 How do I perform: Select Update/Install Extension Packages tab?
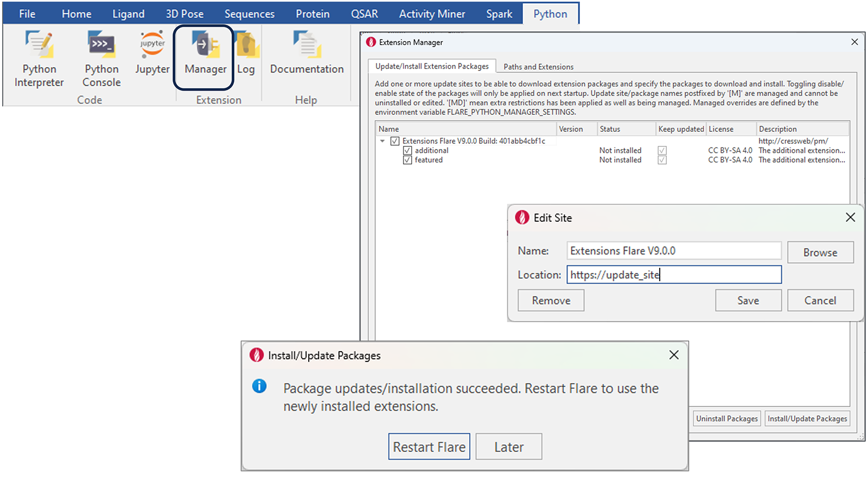(x=432, y=66)
